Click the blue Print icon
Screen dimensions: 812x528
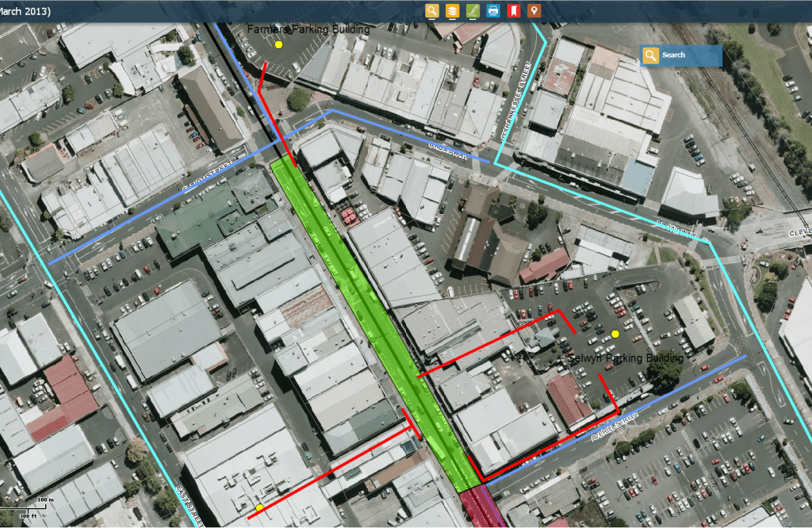493,11
